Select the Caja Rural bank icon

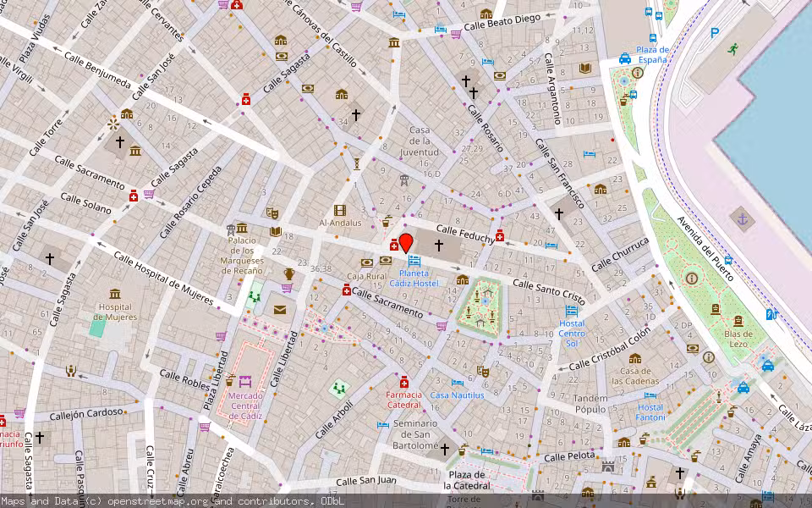pos(366,262)
